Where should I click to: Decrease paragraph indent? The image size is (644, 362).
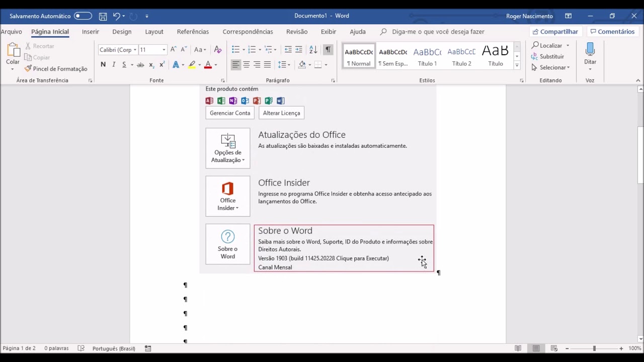coord(288,50)
